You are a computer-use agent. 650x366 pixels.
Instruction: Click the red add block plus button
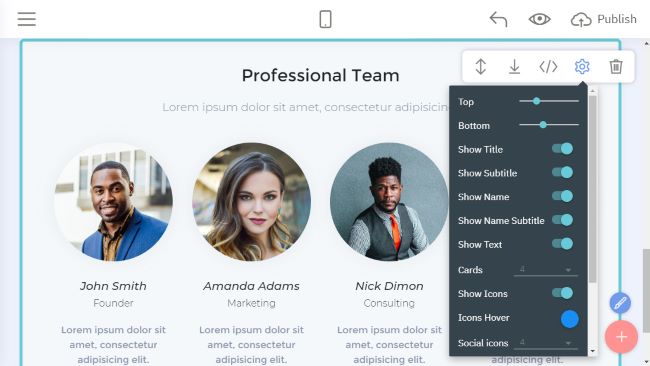(x=621, y=337)
